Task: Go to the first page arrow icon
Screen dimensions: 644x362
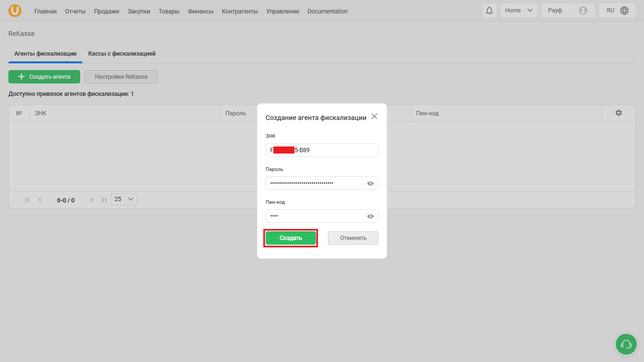Action: [28, 200]
